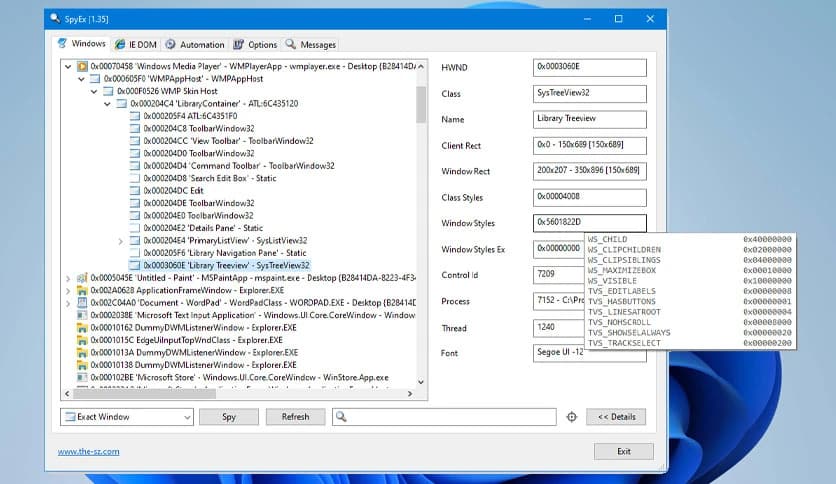Click the EdgeUiInputTopWndClass Explorer icon
The width and height of the screenshot is (836, 484).
(x=82, y=340)
